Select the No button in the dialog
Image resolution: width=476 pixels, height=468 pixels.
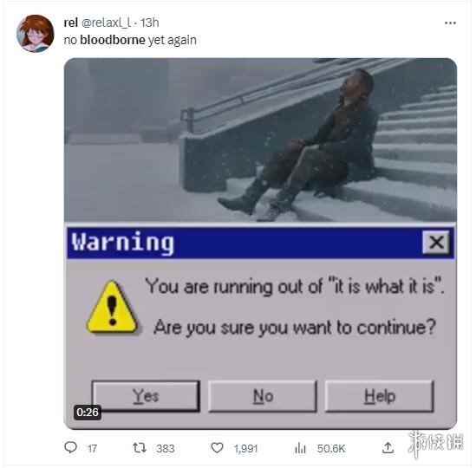pyautogui.click(x=263, y=396)
